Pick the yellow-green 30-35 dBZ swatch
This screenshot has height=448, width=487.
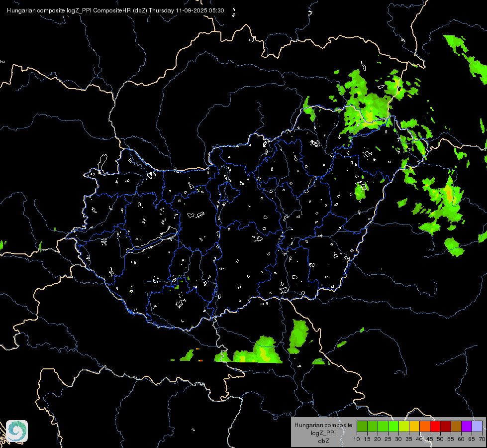[404, 426]
